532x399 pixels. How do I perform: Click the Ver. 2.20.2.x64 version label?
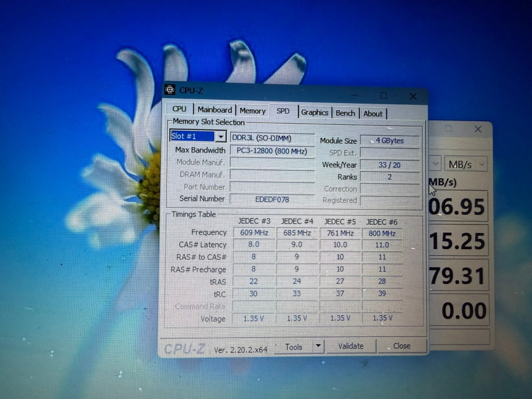click(241, 350)
